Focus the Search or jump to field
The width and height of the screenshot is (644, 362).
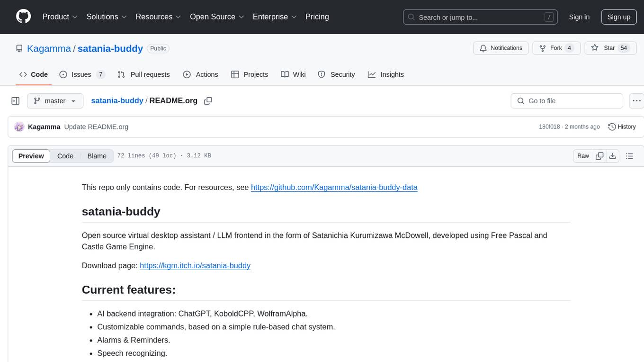point(480,17)
